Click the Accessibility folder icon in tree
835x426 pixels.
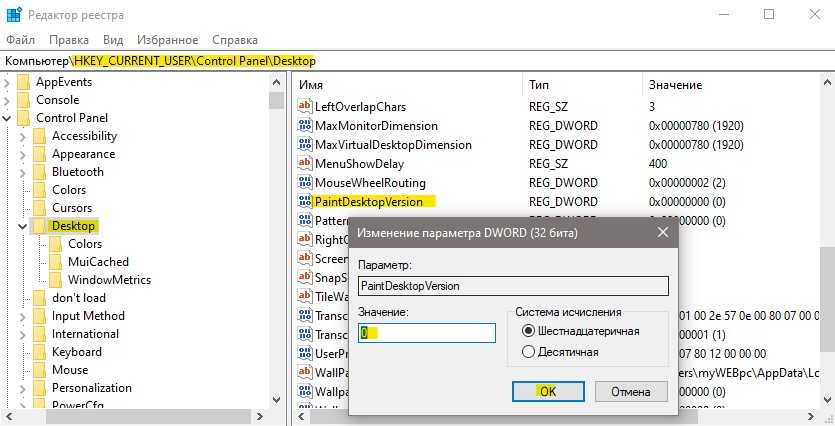40,136
